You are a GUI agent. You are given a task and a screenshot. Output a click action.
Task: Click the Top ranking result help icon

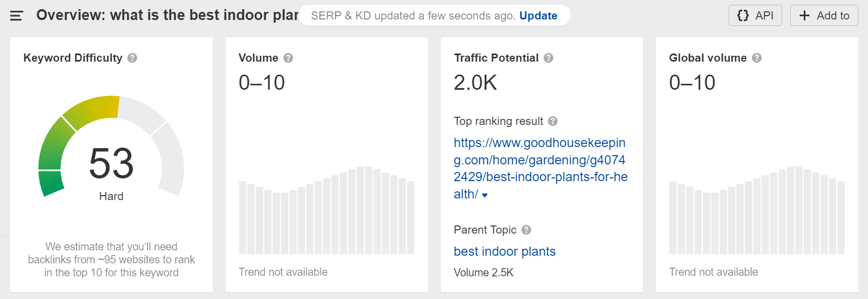pyautogui.click(x=553, y=121)
